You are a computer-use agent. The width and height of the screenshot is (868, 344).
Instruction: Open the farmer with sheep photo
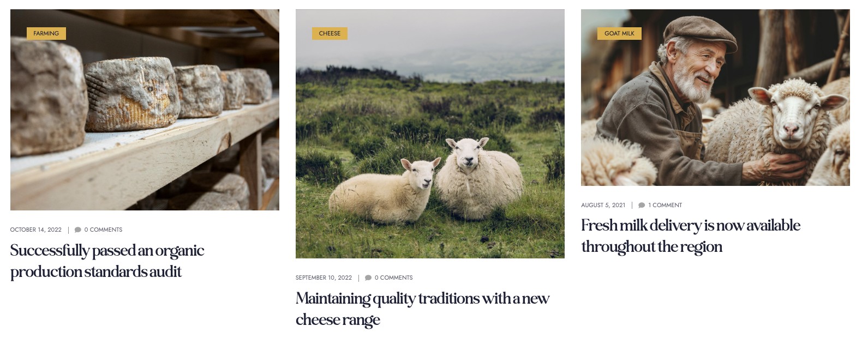click(715, 98)
